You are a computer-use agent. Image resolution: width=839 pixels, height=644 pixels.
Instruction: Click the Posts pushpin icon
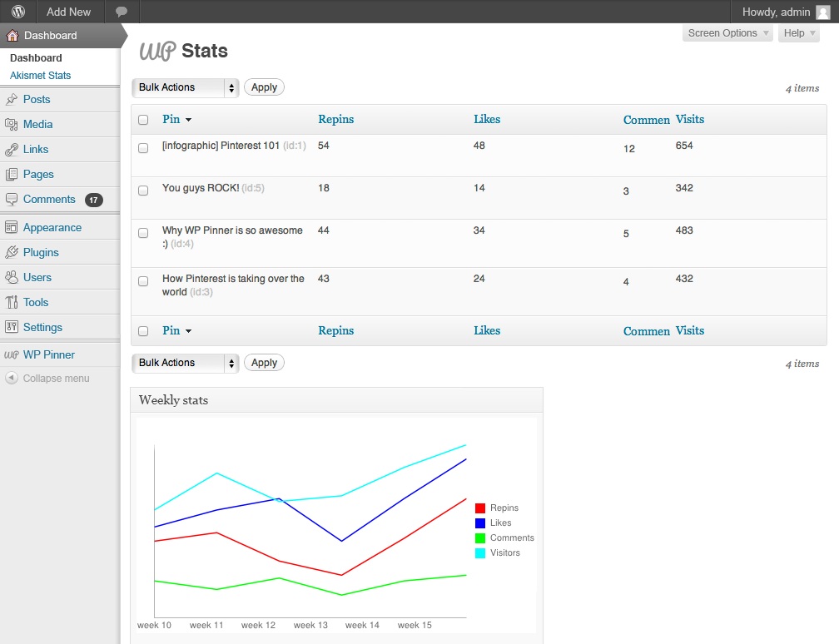[12, 99]
